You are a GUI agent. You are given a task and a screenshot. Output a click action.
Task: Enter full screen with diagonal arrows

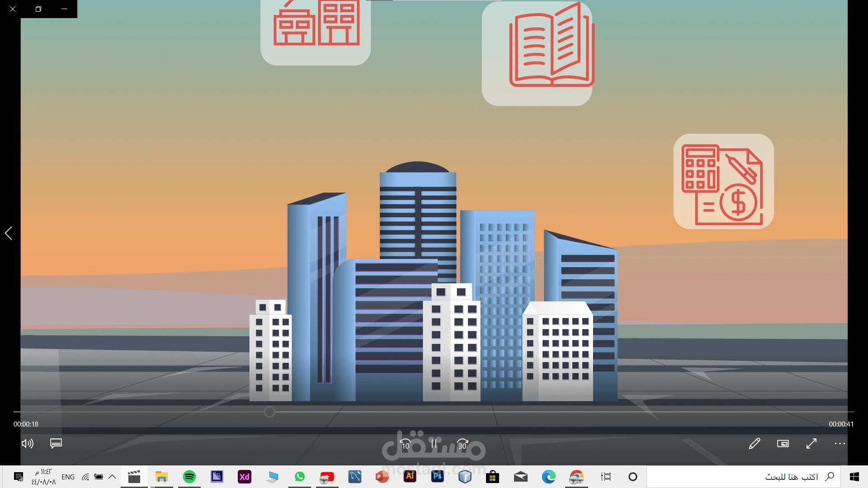[811, 443]
